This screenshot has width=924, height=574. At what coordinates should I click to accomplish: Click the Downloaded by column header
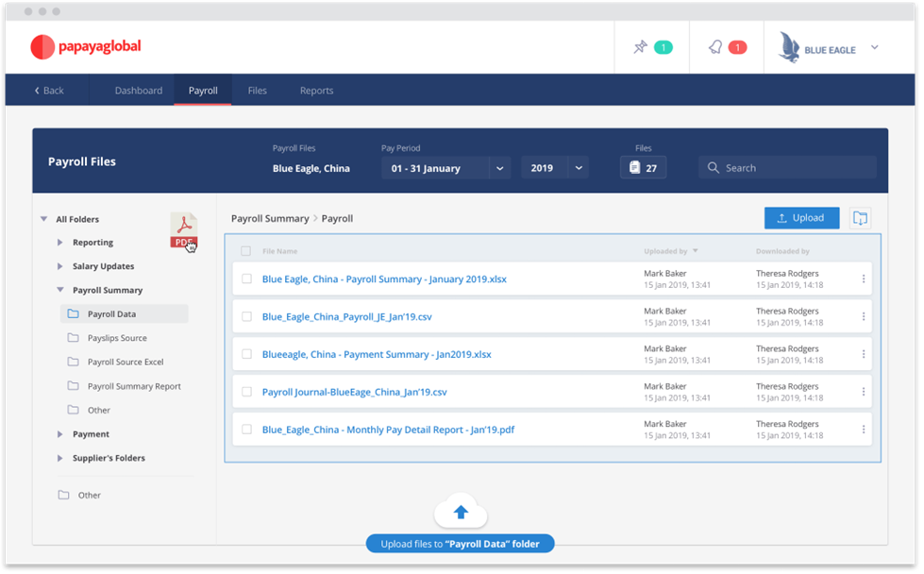[782, 251]
